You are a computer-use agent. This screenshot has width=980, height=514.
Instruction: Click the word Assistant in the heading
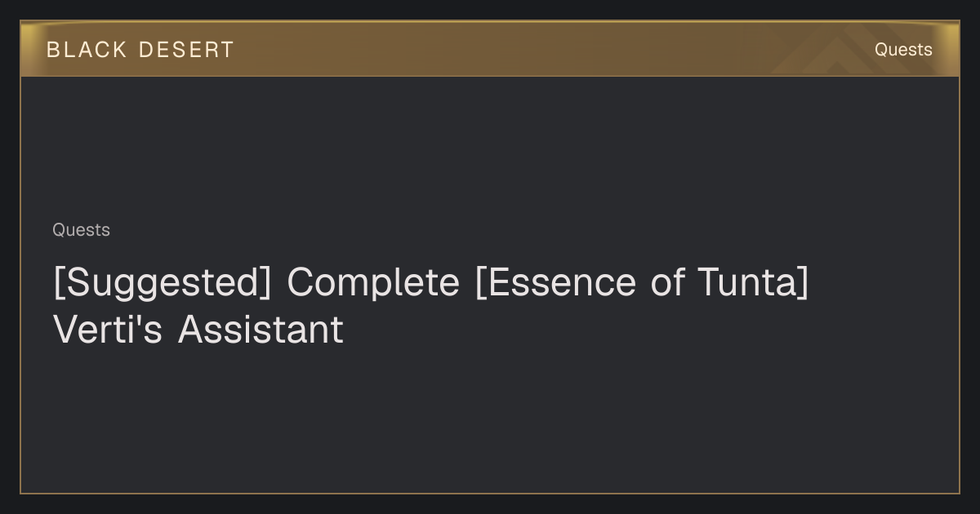(x=261, y=330)
